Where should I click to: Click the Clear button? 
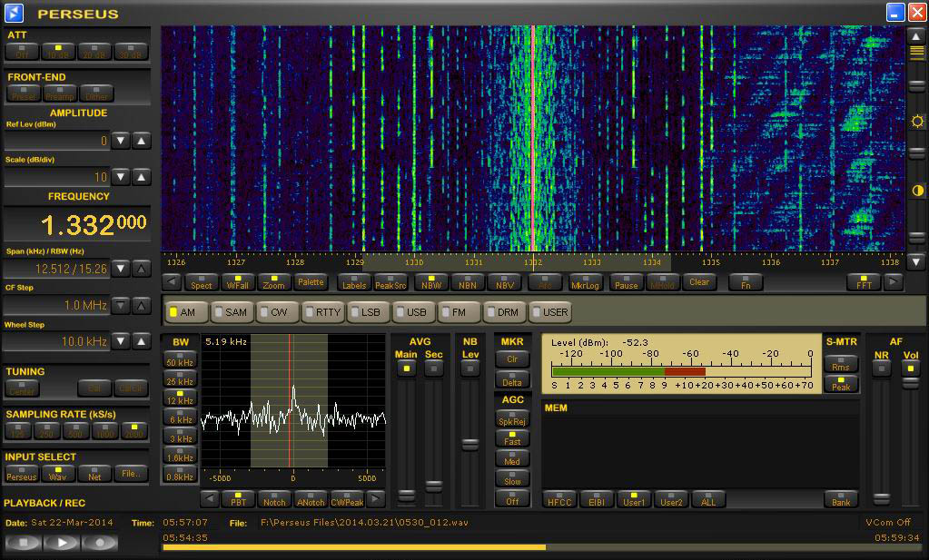[699, 282]
